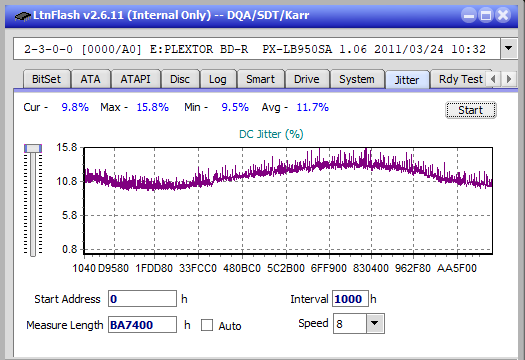This screenshot has height=360, width=525.
Task: Click the 830400 x-axis label
Action: point(371,268)
